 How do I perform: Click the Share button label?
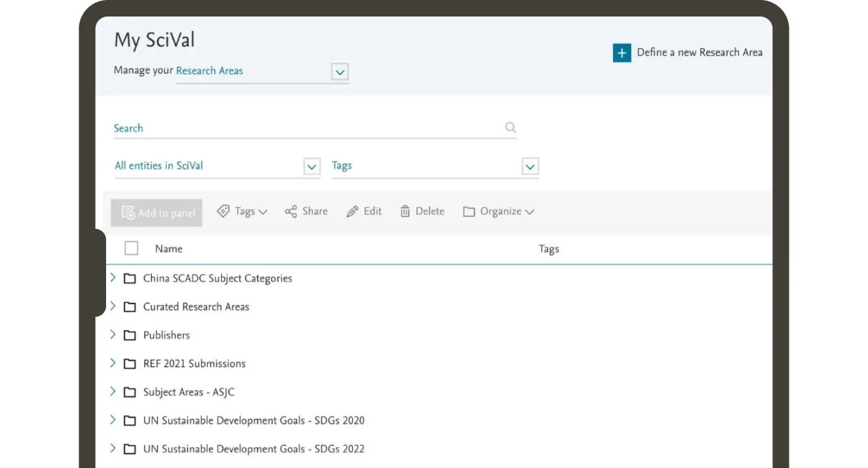315,211
